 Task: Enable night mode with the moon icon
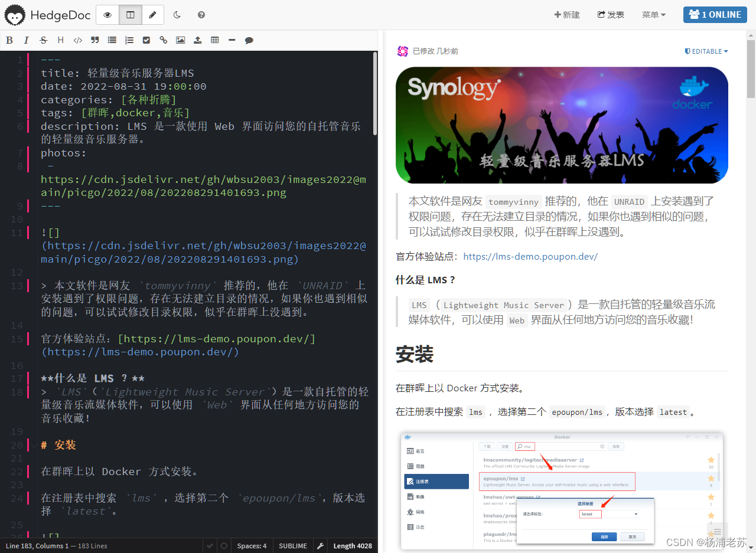pyautogui.click(x=177, y=15)
